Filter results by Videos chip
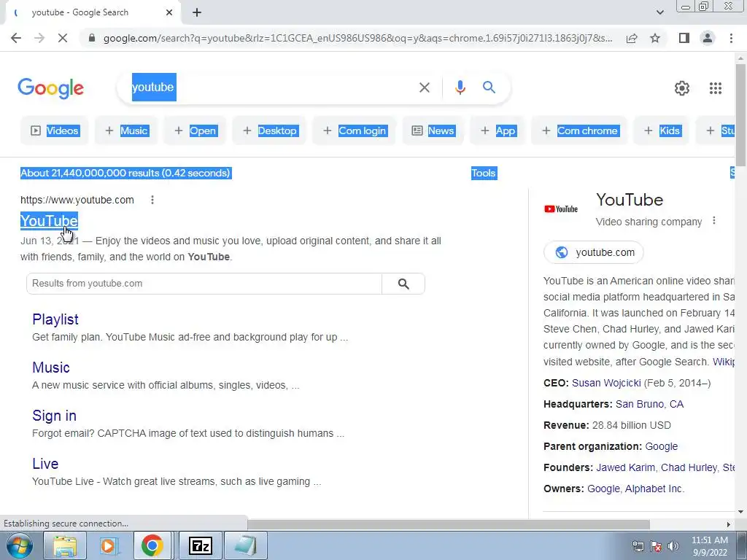 pos(54,131)
